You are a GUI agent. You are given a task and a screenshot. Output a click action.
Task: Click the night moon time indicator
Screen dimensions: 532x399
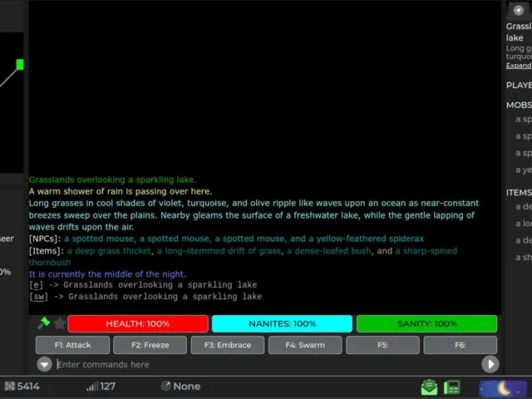(503, 388)
